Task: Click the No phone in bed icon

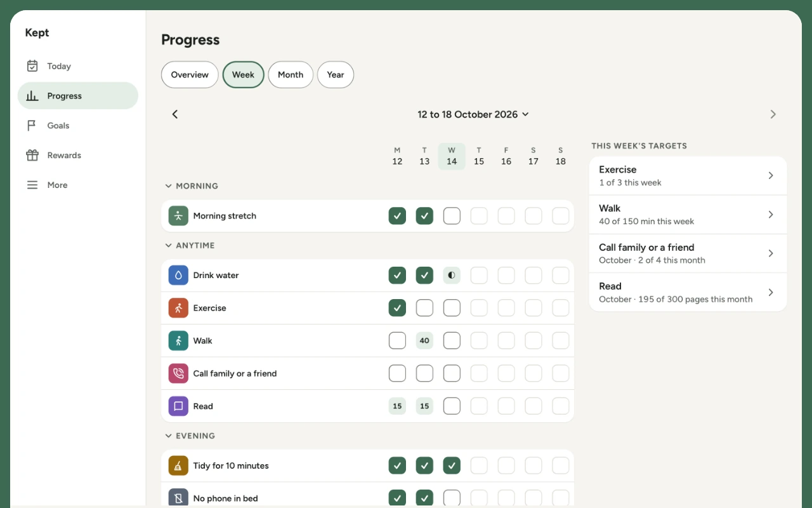Action: point(178,498)
